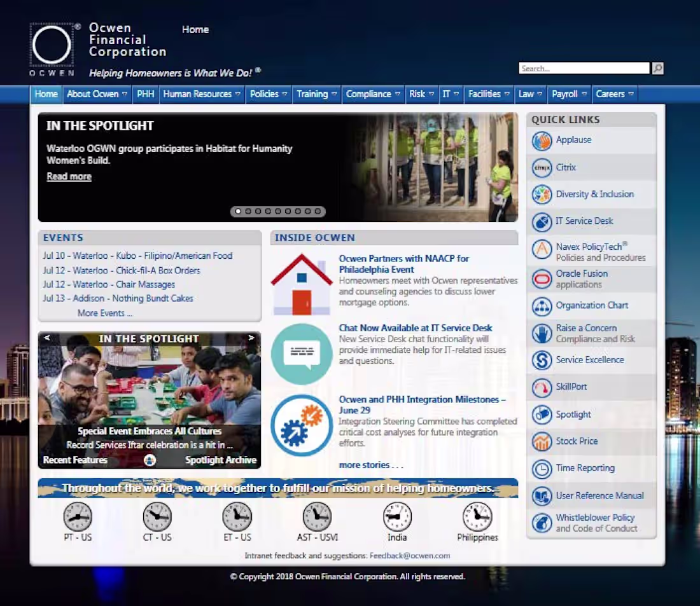Read more about the Habitat spotlight story
This screenshot has height=606, width=700.
[x=69, y=176]
